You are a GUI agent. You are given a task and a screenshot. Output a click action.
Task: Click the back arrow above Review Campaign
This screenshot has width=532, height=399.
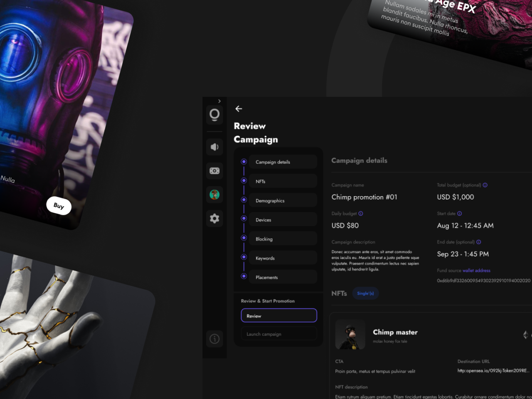(239, 108)
